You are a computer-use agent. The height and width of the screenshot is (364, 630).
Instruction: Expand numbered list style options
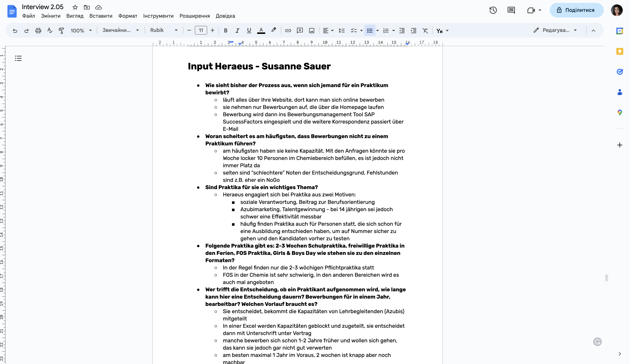click(x=393, y=30)
